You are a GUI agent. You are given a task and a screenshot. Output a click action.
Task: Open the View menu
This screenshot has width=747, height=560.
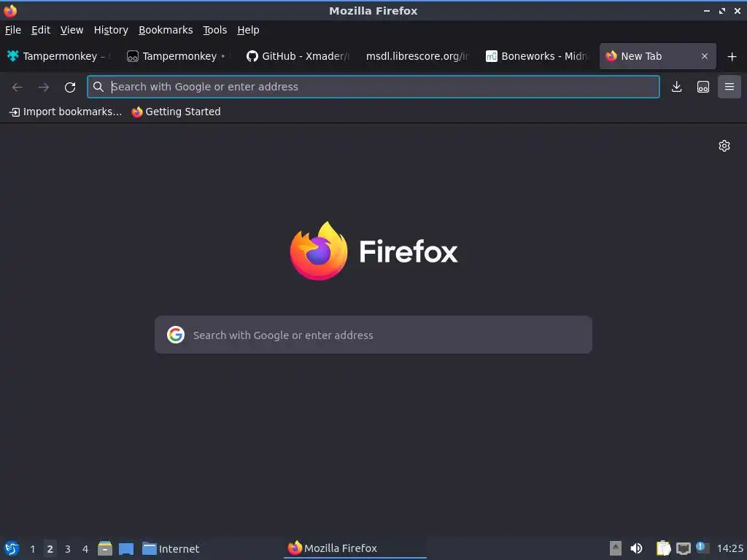[x=71, y=30]
